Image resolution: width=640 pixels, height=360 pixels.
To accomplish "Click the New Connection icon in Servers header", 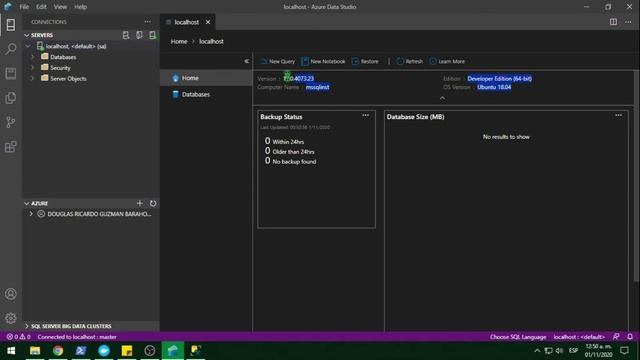I will tap(126, 35).
